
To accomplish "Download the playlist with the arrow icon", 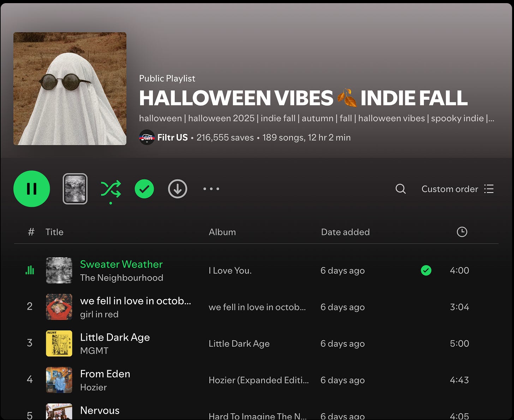I will coord(178,189).
